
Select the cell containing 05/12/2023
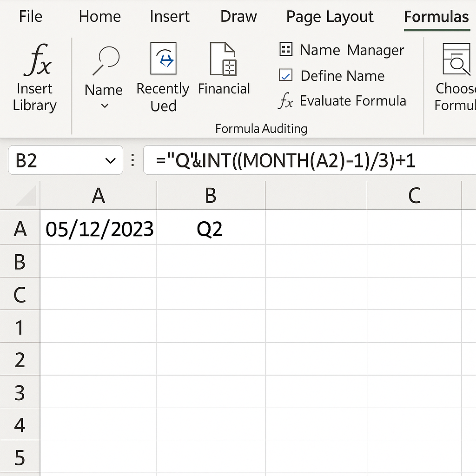99,229
